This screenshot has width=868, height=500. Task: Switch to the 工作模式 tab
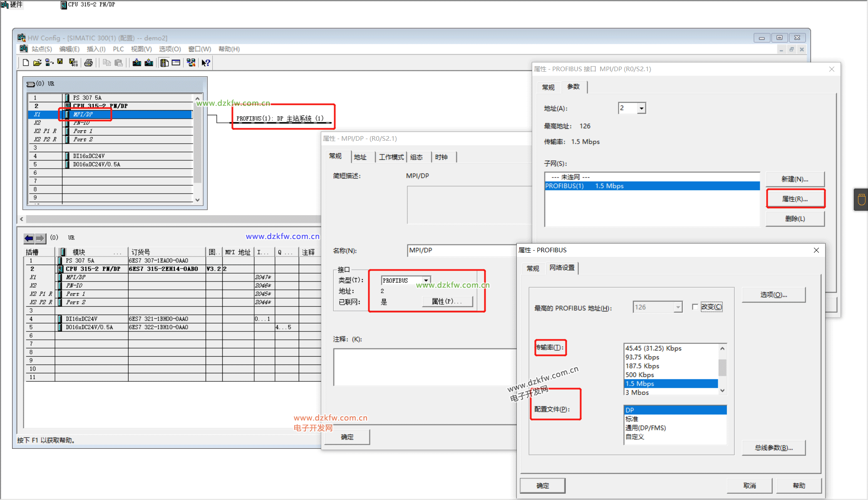tap(391, 157)
